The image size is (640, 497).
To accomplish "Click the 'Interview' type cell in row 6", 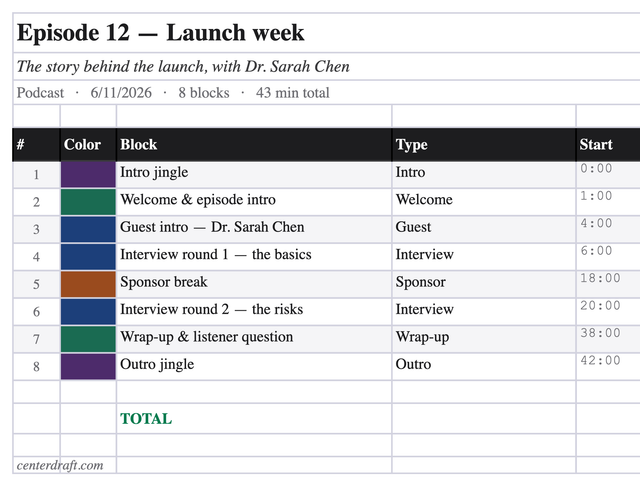I will coord(484,312).
